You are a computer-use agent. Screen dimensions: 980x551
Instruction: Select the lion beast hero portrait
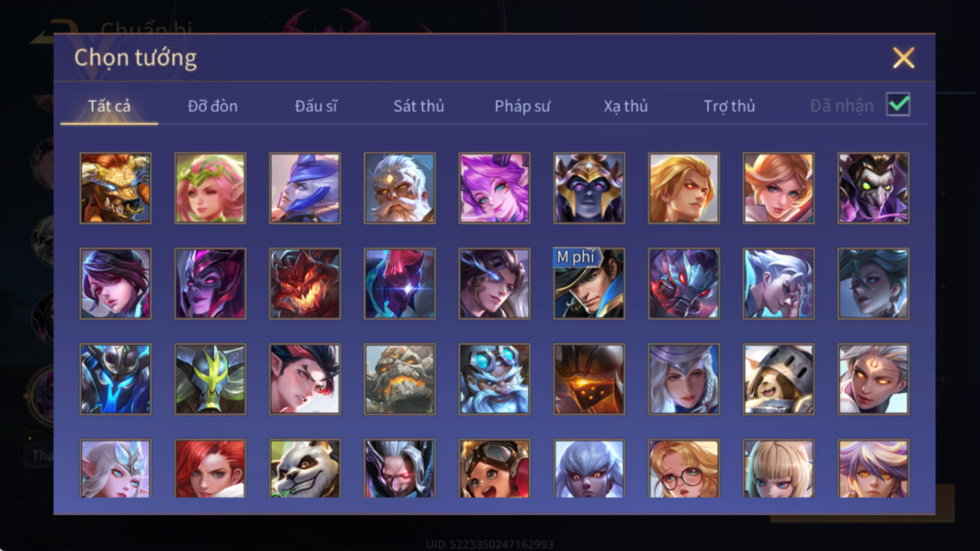pos(115,188)
